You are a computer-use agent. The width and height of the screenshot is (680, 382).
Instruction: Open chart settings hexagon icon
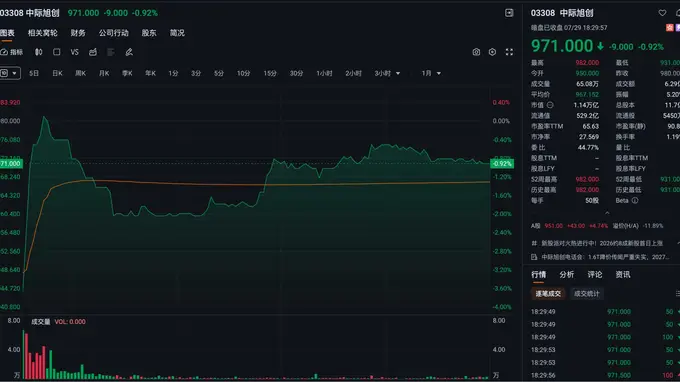pos(492,52)
